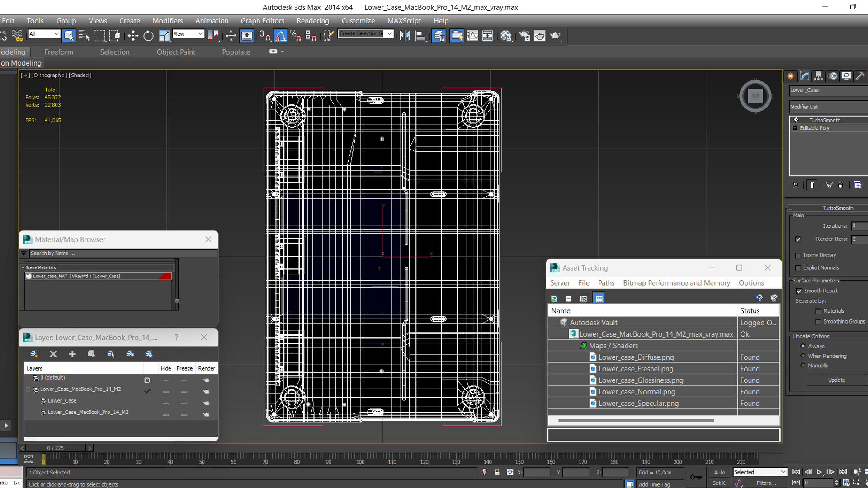Click Auto Key button

coord(719,472)
